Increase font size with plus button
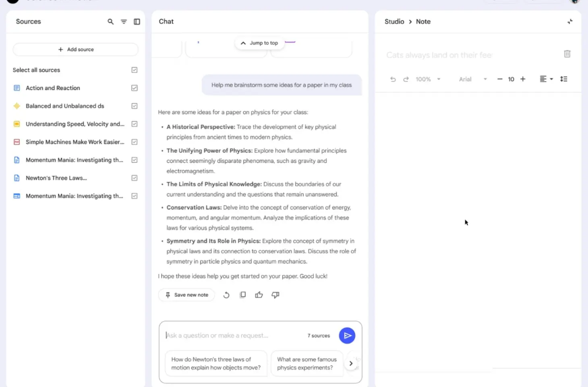 523,79
